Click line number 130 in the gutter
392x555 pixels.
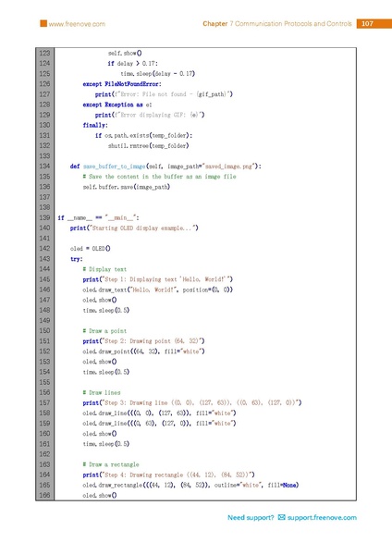coord(44,125)
